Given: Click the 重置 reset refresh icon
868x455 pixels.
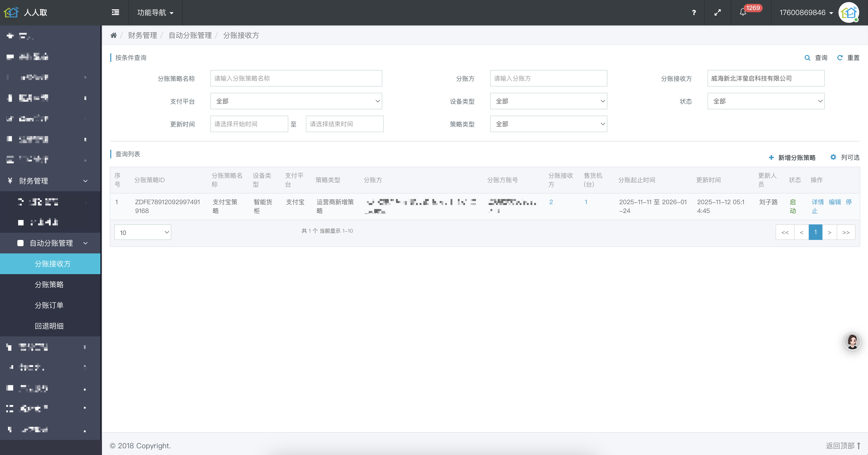Looking at the screenshot, I should (840, 58).
